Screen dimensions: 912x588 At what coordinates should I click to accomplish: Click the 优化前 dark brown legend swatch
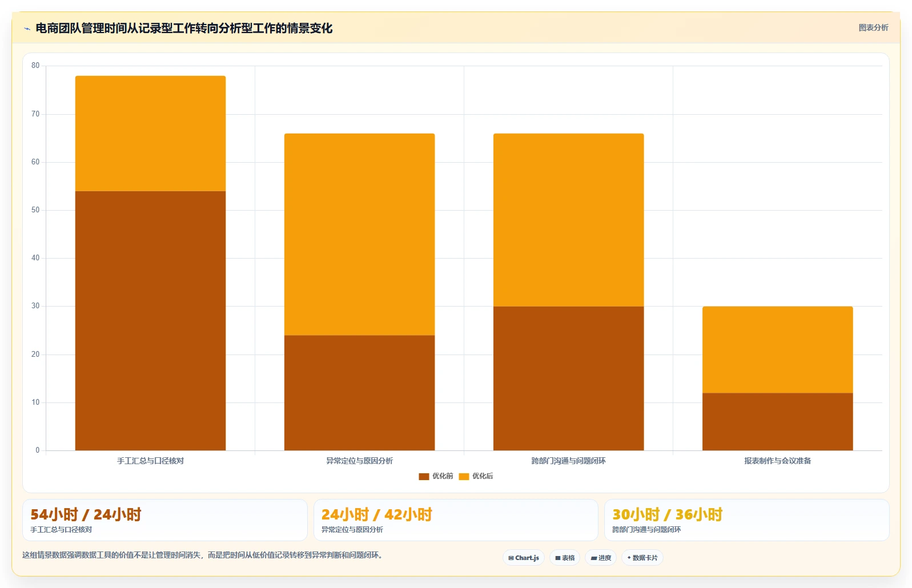pyautogui.click(x=424, y=477)
